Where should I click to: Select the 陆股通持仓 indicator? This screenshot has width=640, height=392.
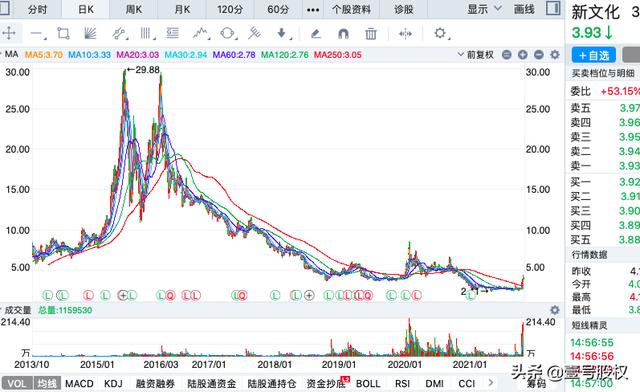(x=272, y=383)
